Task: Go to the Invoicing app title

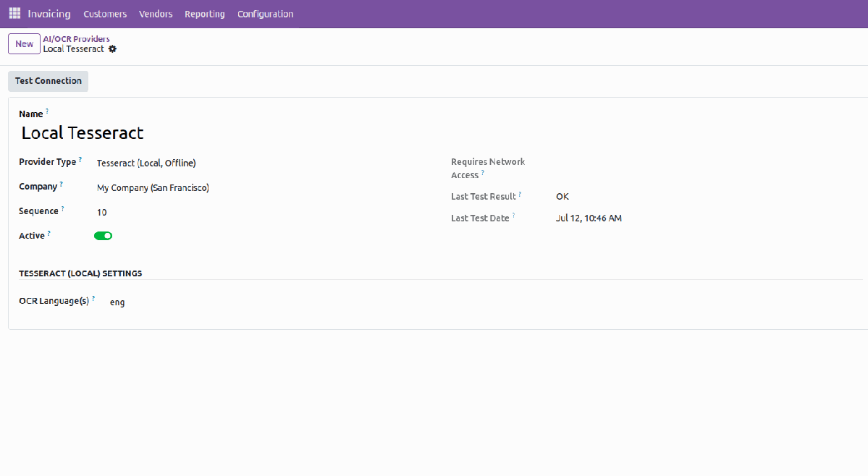Action: coord(49,14)
